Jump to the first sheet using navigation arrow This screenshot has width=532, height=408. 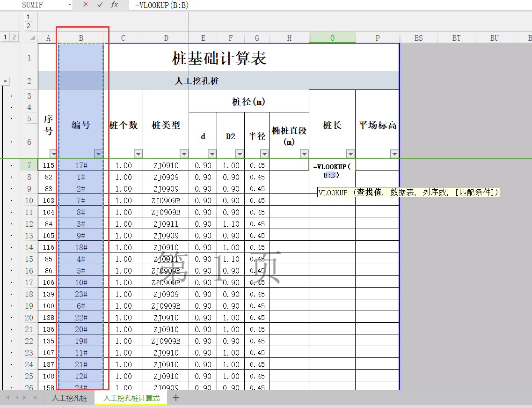point(7,398)
